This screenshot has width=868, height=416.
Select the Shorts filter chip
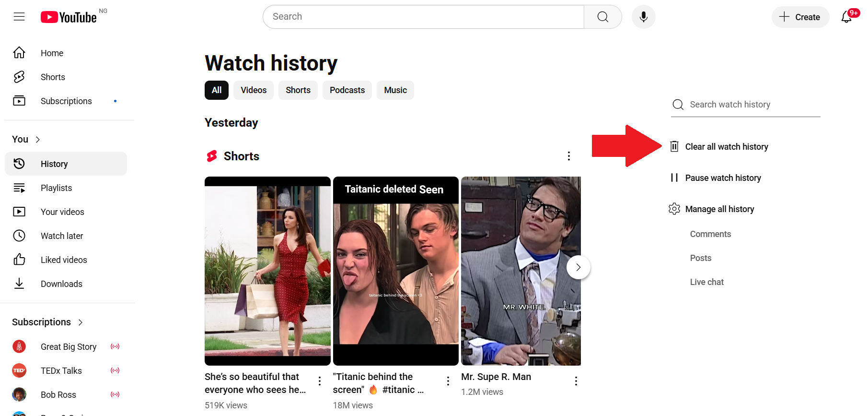coord(298,90)
